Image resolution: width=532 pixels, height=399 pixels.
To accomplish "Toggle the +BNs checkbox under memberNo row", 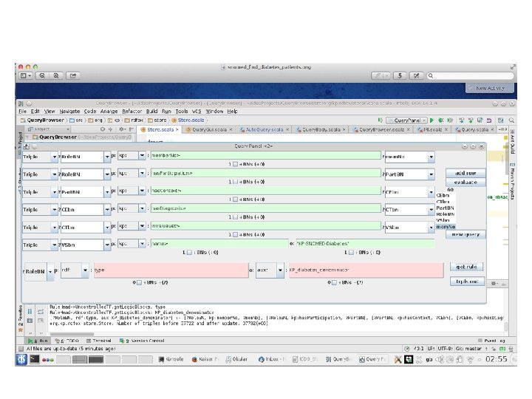I will (235, 164).
